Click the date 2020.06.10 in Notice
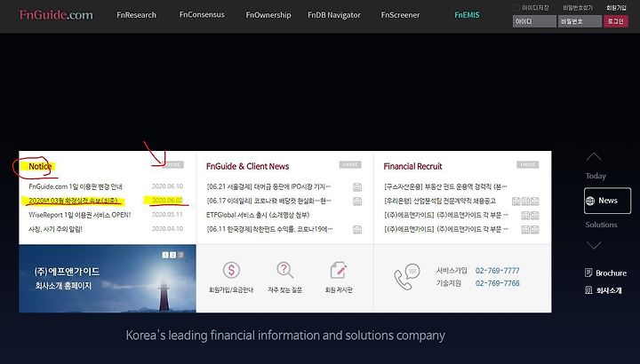The image size is (640, 364). coord(167,186)
